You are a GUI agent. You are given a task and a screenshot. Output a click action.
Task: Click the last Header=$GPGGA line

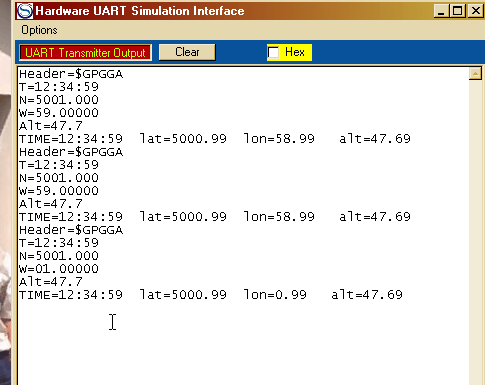(71, 230)
